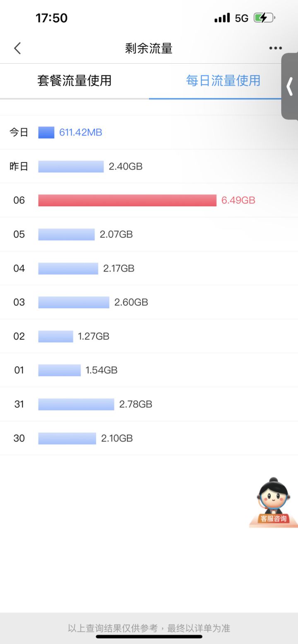The width and height of the screenshot is (298, 644).
Task: Open the 客服咨询 customer service avatar
Action: pos(274,502)
